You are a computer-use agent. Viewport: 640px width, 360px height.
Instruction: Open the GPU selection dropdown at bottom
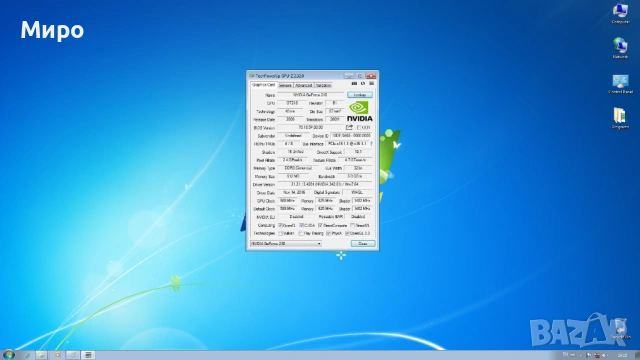(286, 243)
